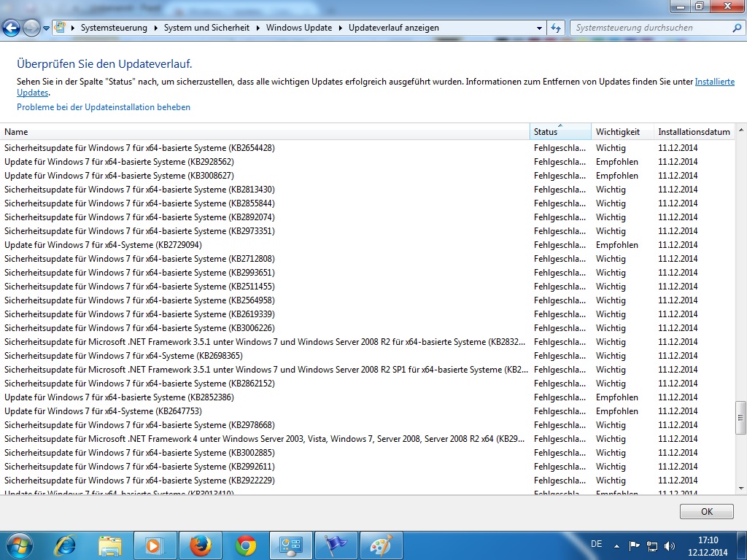Screen dimensions: 747x560
Task: Expand arrow after System und Sicherheit breadcrumb
Action: pyautogui.click(x=258, y=28)
